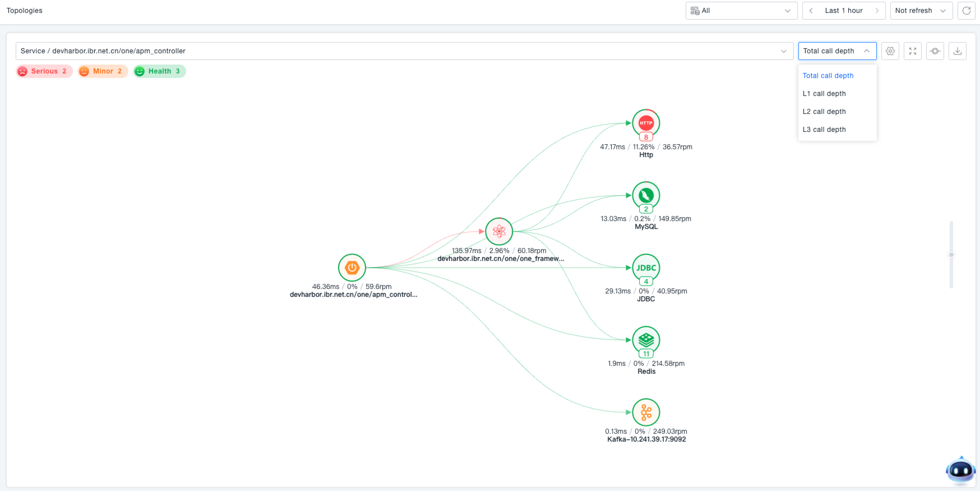Download the topology graph
The image size is (980, 491).
click(958, 51)
